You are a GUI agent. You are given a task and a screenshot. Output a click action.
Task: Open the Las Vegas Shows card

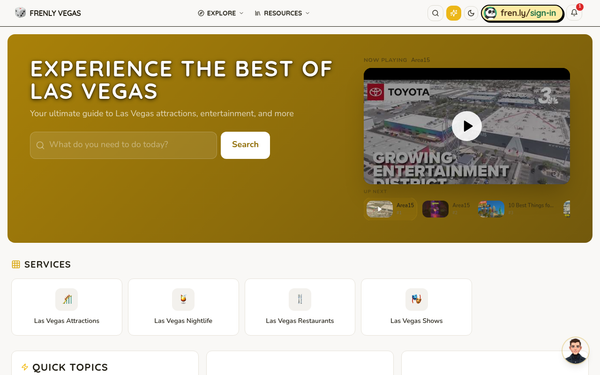pyautogui.click(x=416, y=307)
